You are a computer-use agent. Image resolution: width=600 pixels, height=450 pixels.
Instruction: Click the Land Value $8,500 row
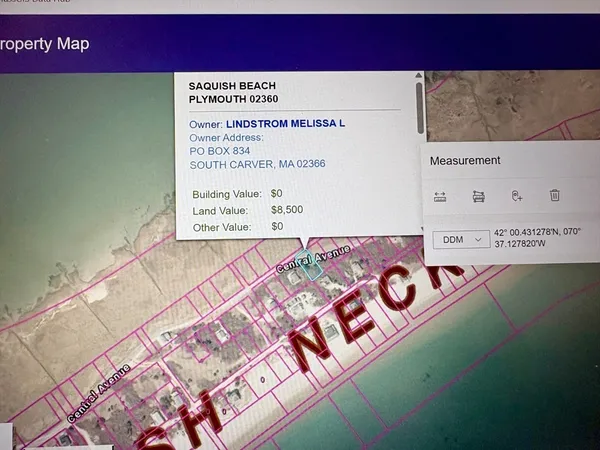tap(246, 210)
